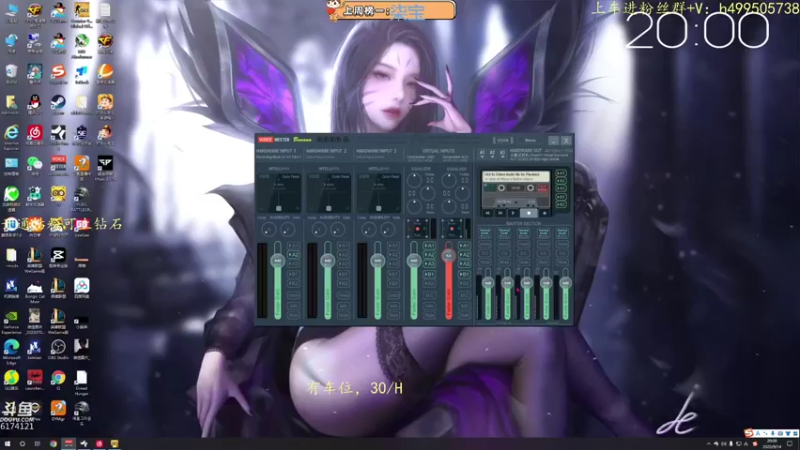Toggle the cassette A1 output button
The height and width of the screenshot is (450, 800).
point(561,173)
